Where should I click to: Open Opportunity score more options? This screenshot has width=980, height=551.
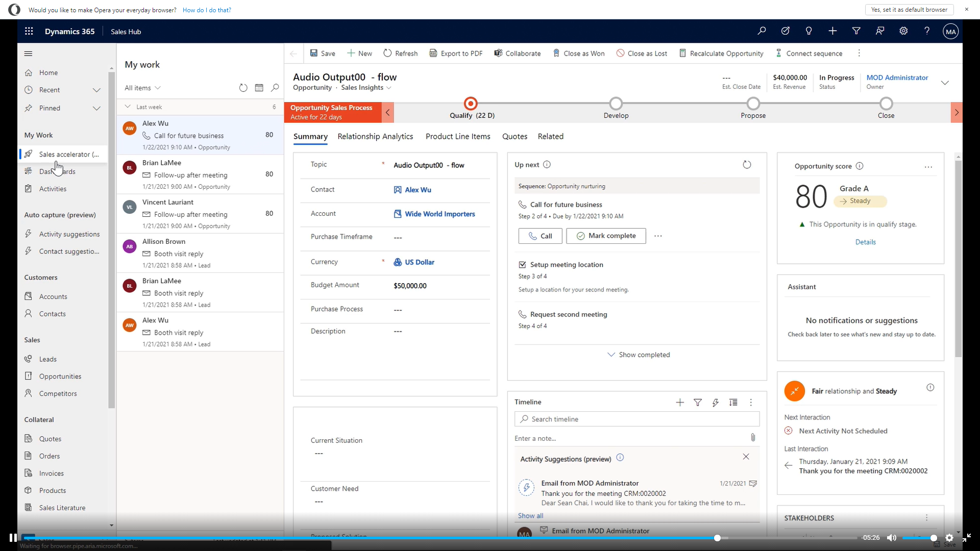[928, 167]
